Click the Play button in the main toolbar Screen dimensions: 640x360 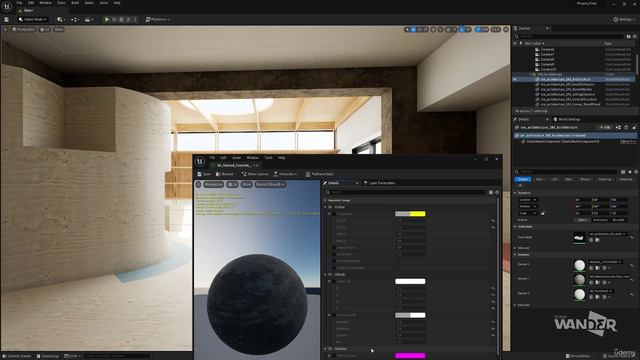pyautogui.click(x=107, y=19)
